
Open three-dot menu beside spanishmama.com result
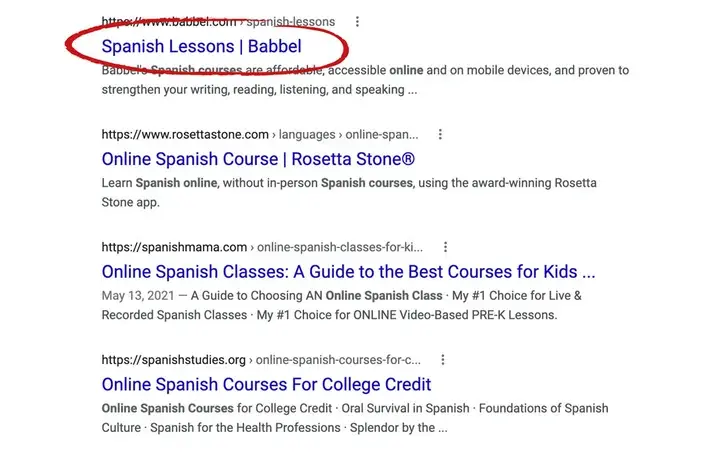tap(445, 247)
